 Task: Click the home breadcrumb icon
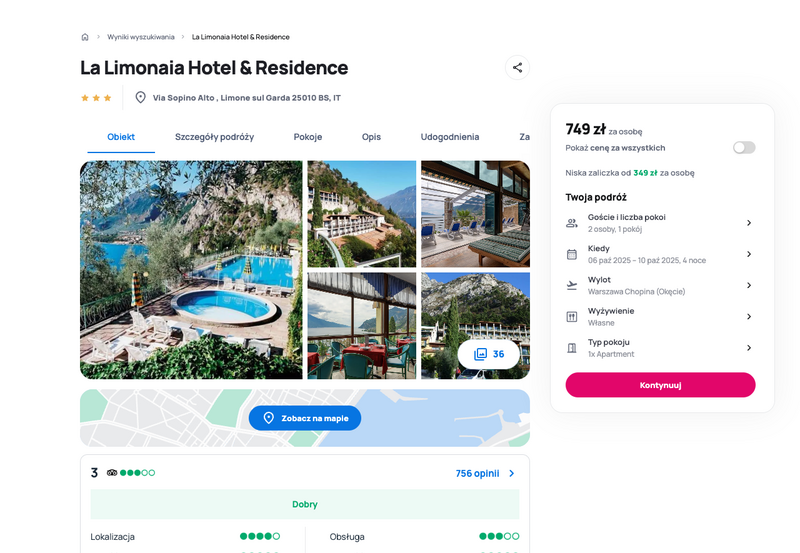(x=85, y=37)
